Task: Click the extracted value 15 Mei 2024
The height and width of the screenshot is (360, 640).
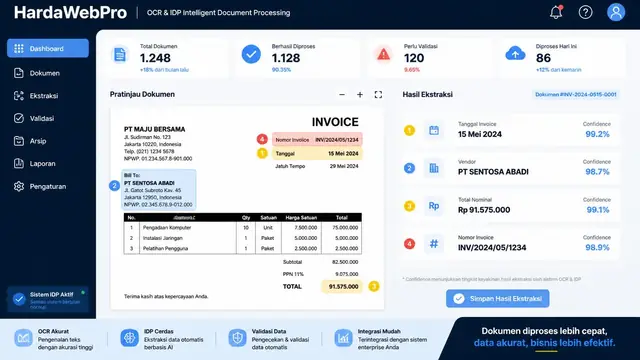Action: tap(480, 134)
